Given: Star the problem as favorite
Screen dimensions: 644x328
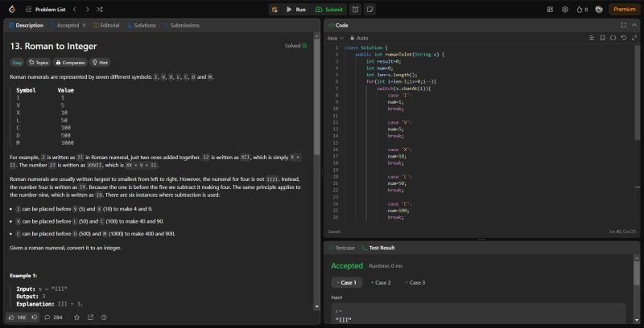Looking at the screenshot, I should click(x=77, y=318).
